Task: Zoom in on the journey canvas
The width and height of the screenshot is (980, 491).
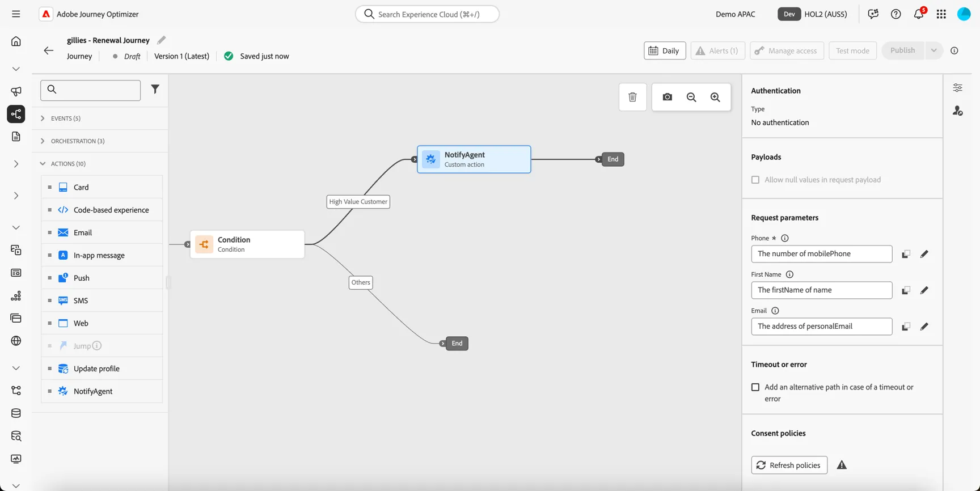Action: [x=715, y=97]
